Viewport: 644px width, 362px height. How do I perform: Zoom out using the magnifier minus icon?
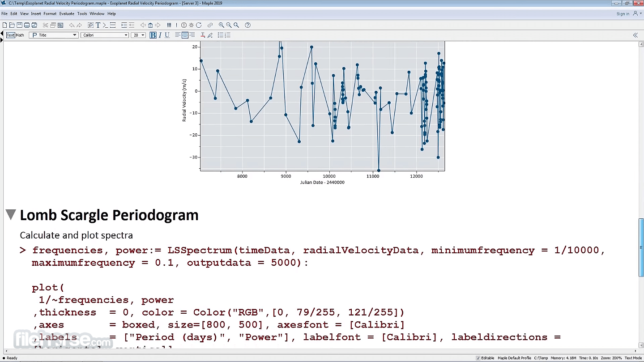pyautogui.click(x=229, y=25)
